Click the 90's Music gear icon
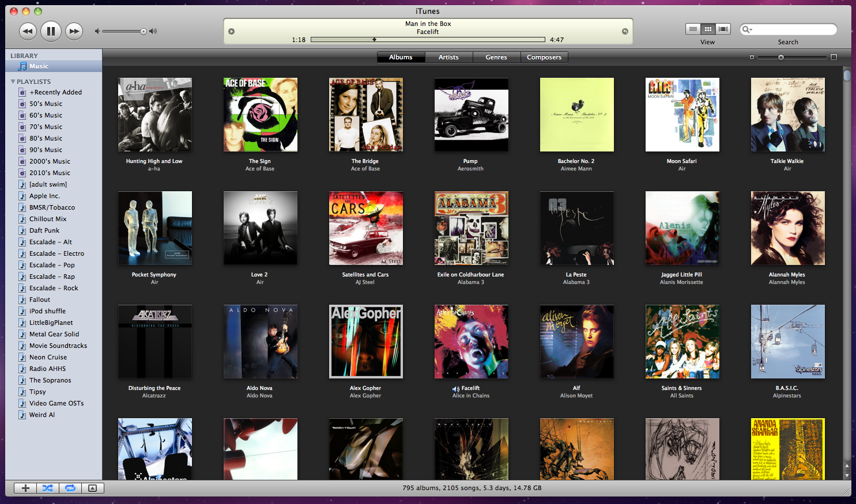The image size is (856, 504). pos(22,150)
